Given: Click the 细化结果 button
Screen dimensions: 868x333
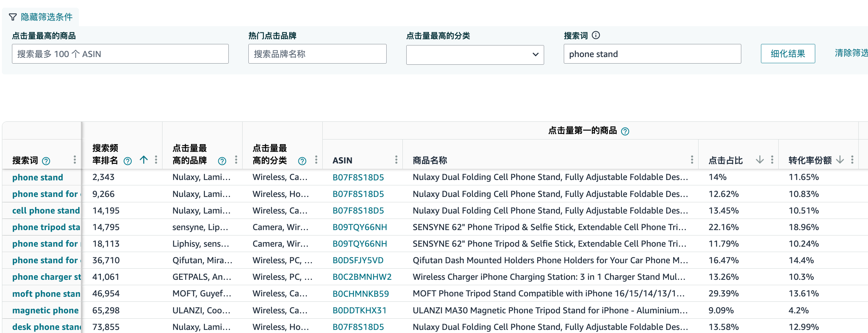Looking at the screenshot, I should pos(788,54).
